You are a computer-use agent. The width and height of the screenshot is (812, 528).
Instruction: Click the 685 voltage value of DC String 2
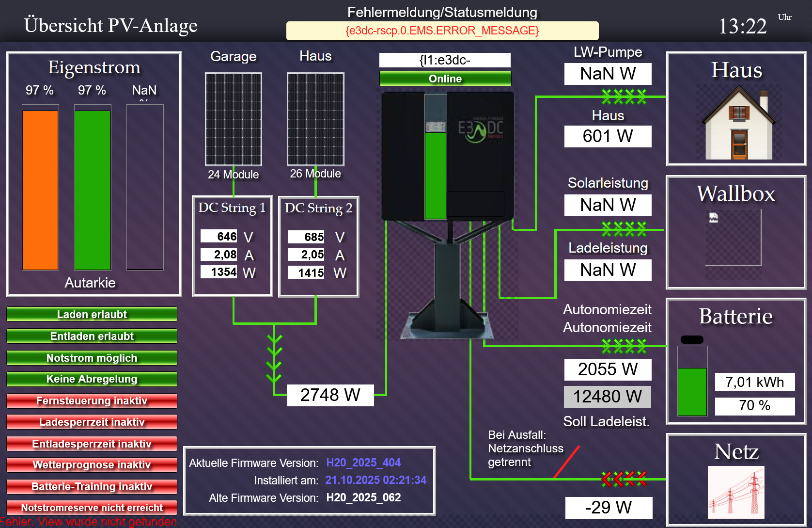306,237
